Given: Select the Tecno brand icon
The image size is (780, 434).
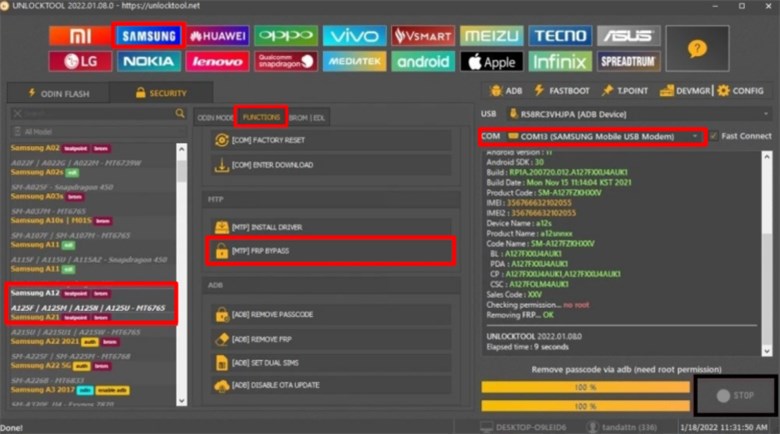Looking at the screenshot, I should point(560,36).
